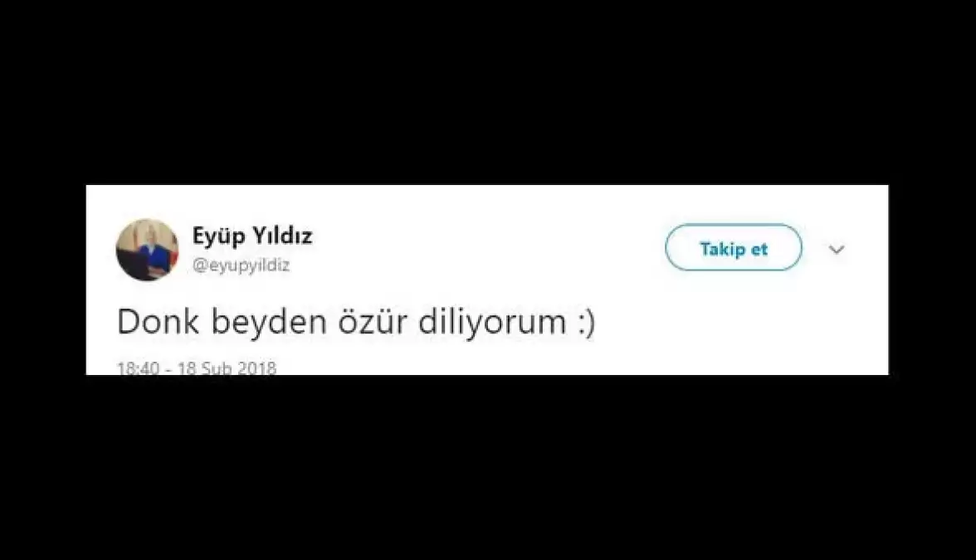Select the tweet timestamp 18:40 - 18 Şub 2018
This screenshot has height=560, width=976.
coord(197,368)
